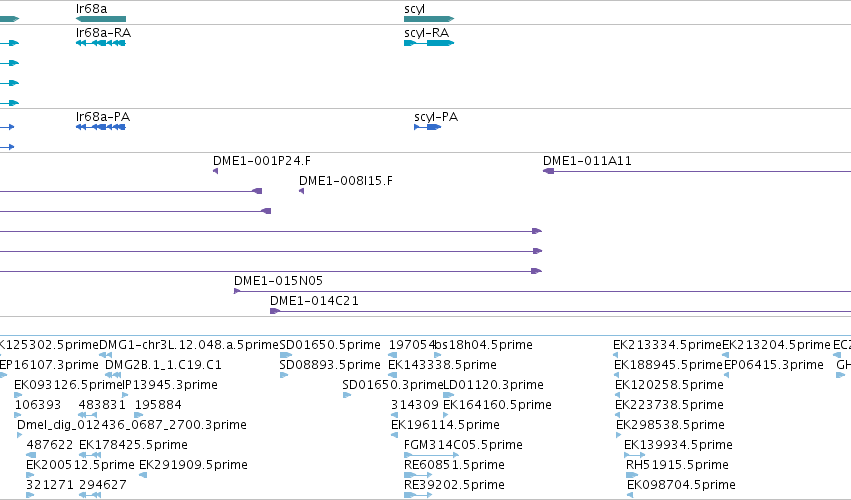851x500 pixels.
Task: Select the bs18h04.5prime EST label
Action: 484,345
